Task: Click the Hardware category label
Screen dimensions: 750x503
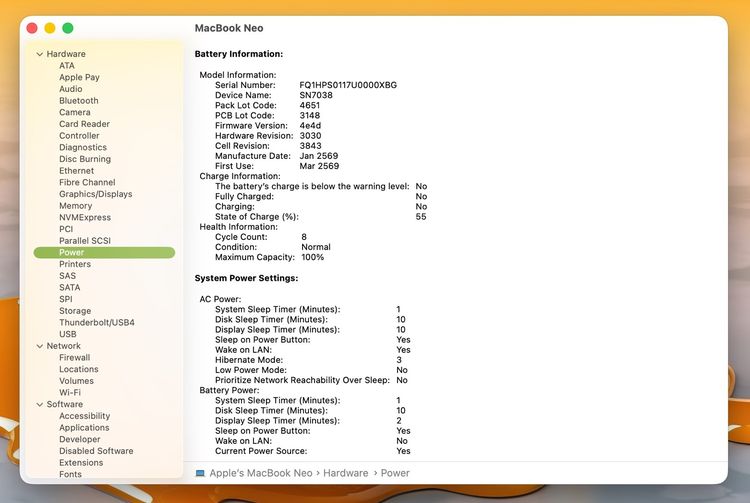Action: (66, 54)
